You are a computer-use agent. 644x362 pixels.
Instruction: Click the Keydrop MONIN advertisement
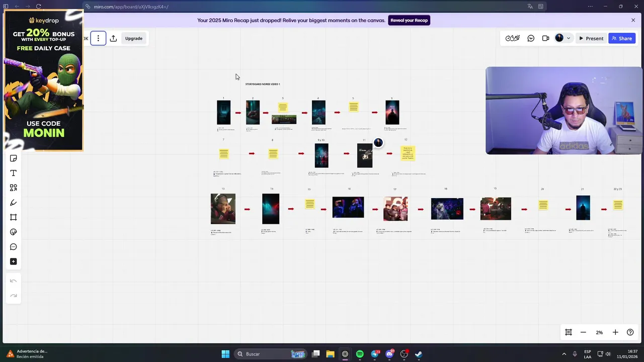43,80
